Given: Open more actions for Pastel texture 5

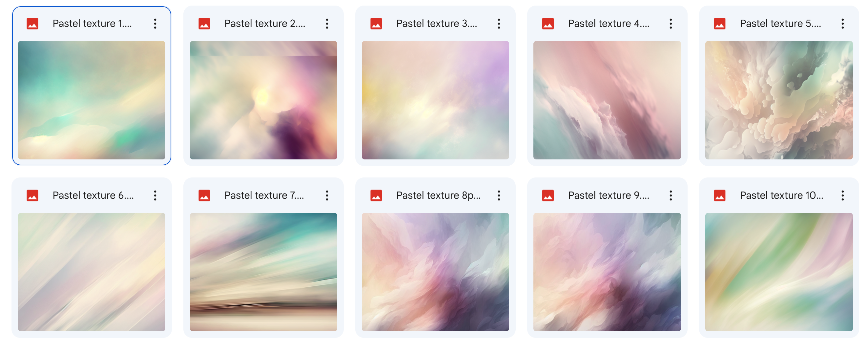Looking at the screenshot, I should tap(842, 24).
